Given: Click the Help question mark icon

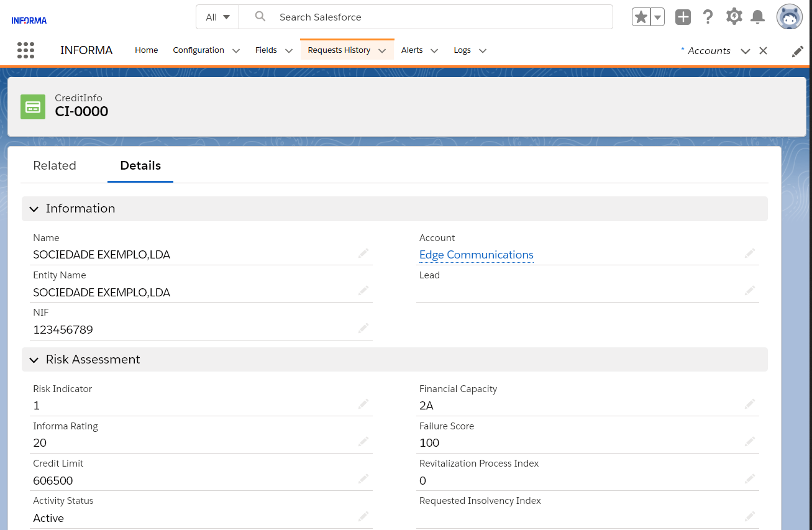Looking at the screenshot, I should [x=708, y=17].
